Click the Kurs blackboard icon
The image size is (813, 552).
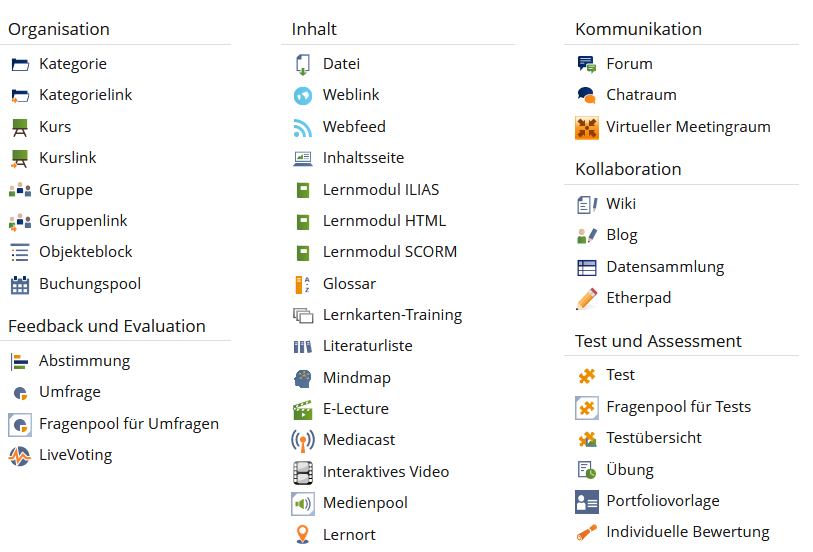click(x=20, y=127)
